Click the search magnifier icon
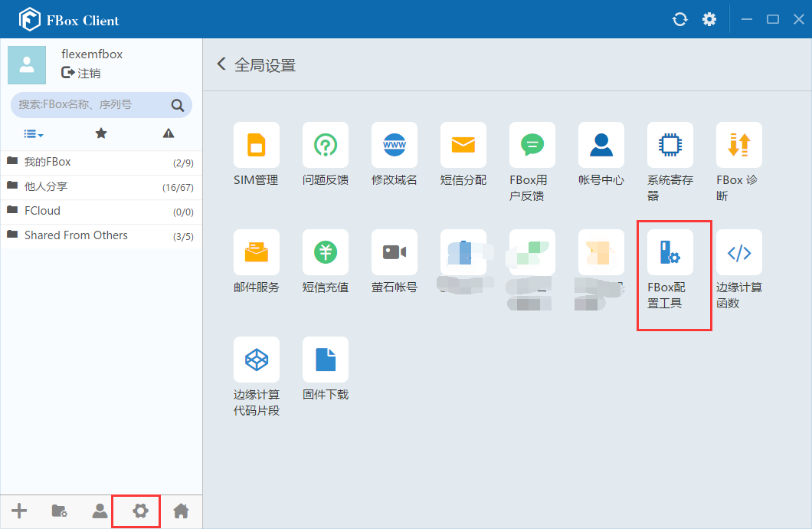 (178, 105)
